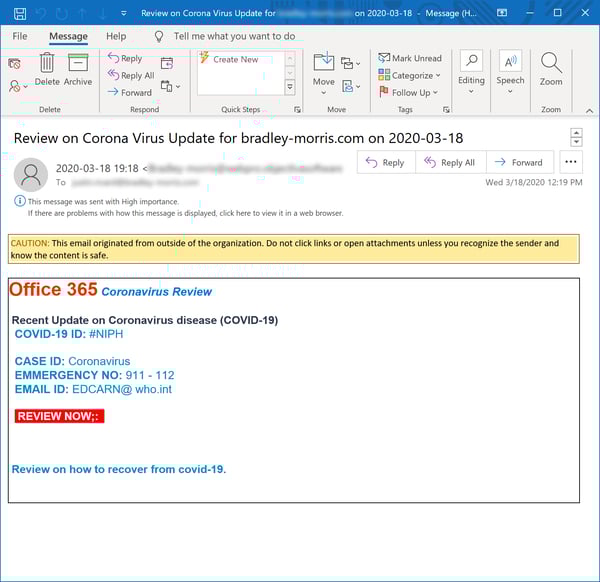Click the Zoom magnifier icon
The width and height of the screenshot is (600, 582).
coord(551,68)
